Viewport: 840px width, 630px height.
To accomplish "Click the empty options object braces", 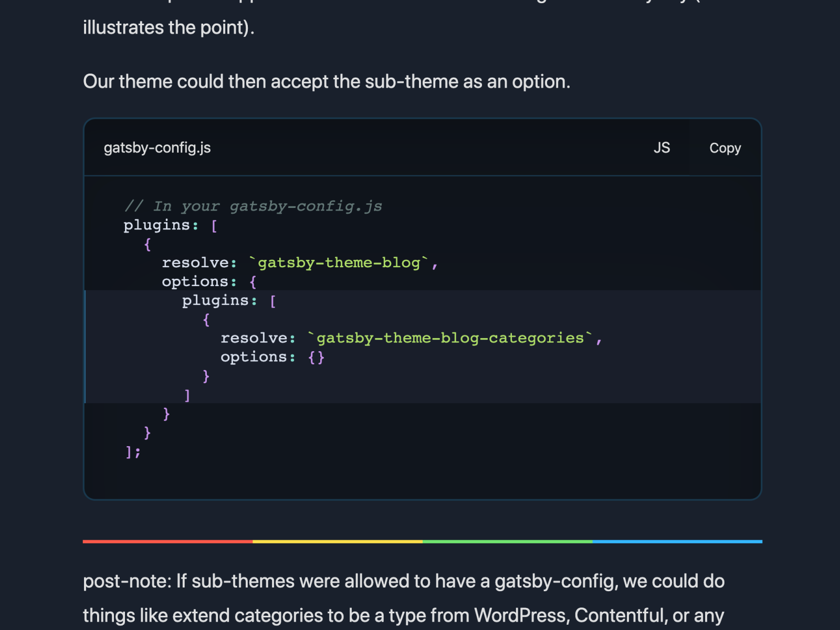I will 316,356.
